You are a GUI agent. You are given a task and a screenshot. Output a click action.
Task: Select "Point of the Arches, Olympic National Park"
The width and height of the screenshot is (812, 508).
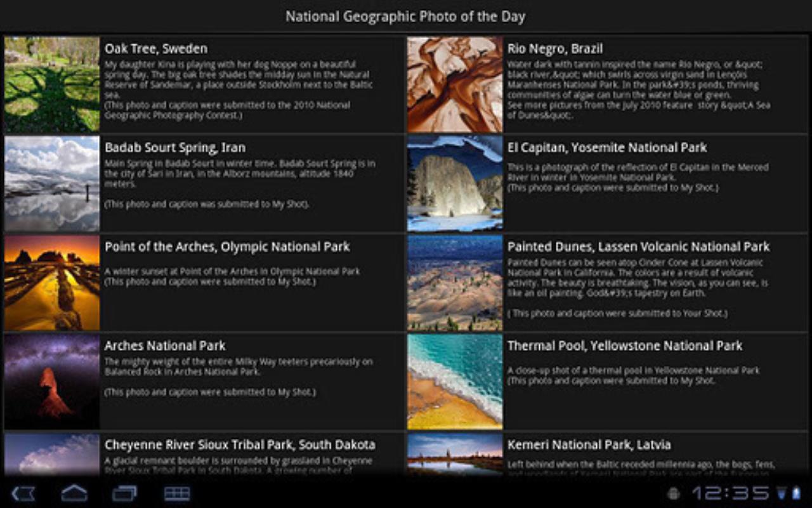227,246
